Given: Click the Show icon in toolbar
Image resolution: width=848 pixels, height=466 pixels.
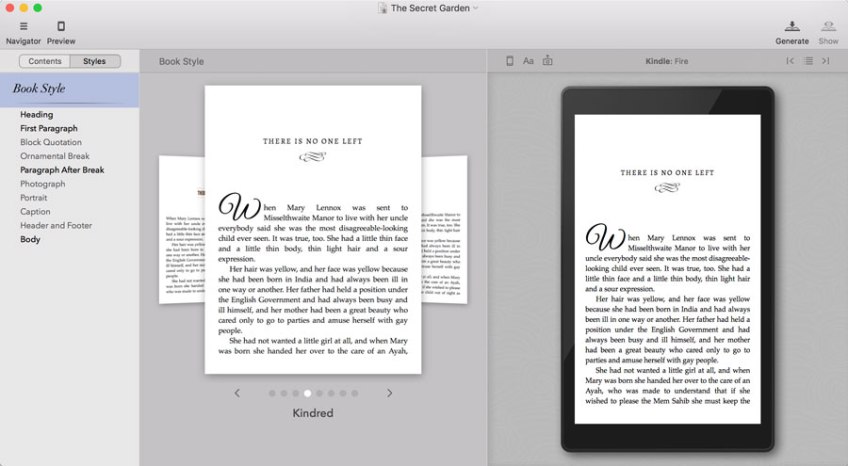Looking at the screenshot, I should point(828,32).
